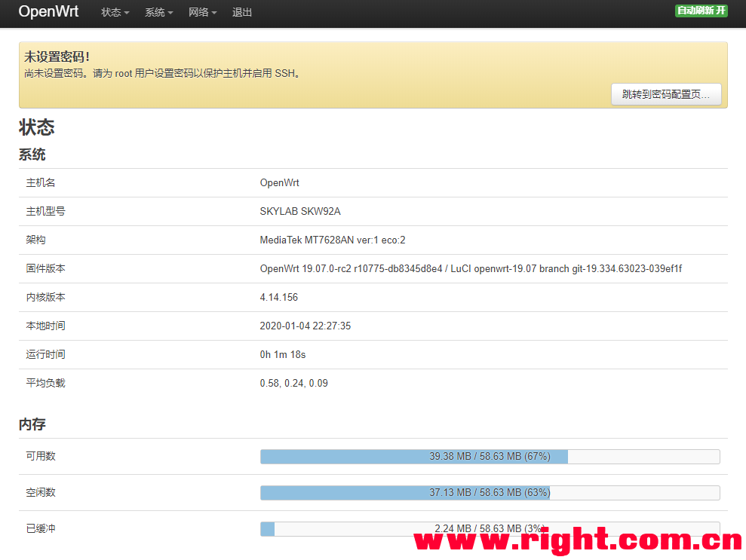Click the 可用数 memory progress bar

[490, 457]
